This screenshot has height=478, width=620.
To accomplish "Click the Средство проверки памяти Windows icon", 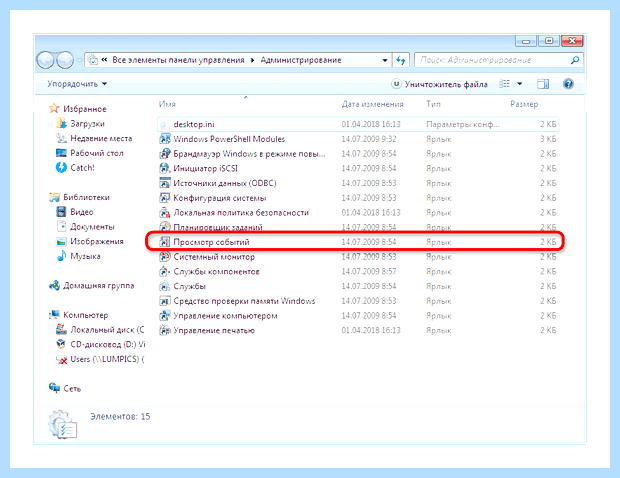I will 164,301.
